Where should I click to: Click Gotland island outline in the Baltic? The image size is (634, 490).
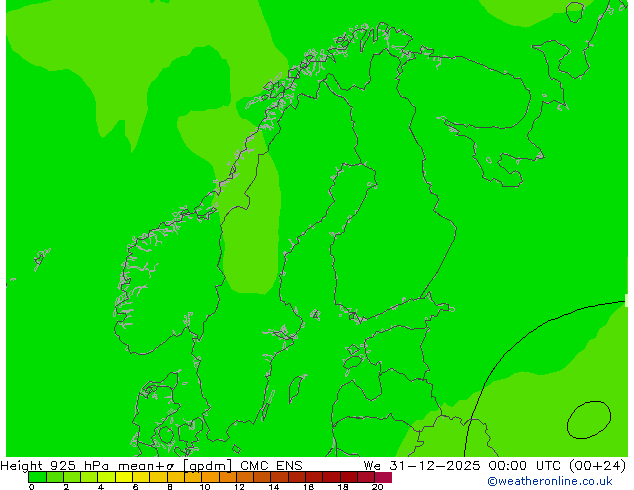(297, 388)
